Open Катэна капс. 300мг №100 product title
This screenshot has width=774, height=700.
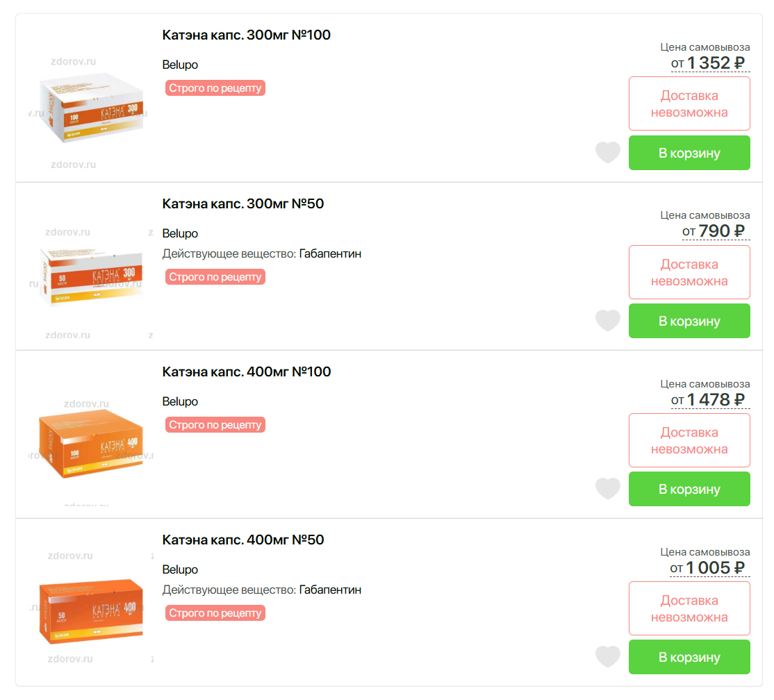[x=247, y=35]
